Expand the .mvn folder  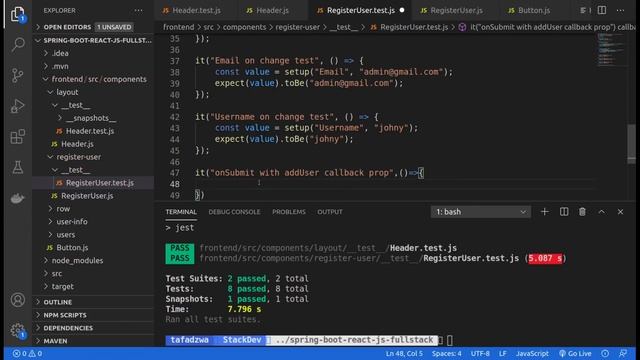[x=93, y=66]
